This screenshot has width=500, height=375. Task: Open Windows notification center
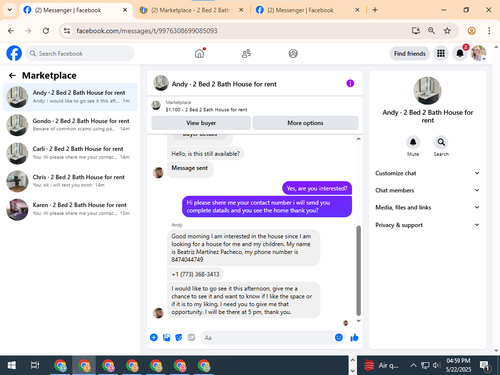pyautogui.click(x=485, y=366)
